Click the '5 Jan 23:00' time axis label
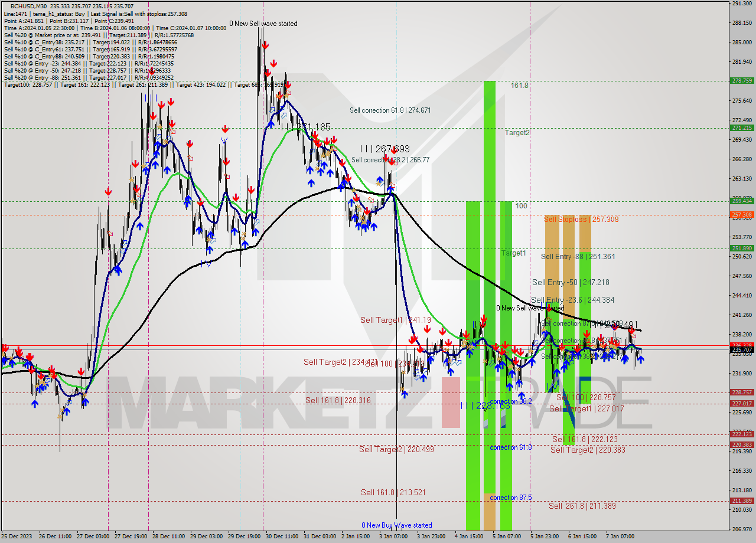 tap(544, 537)
